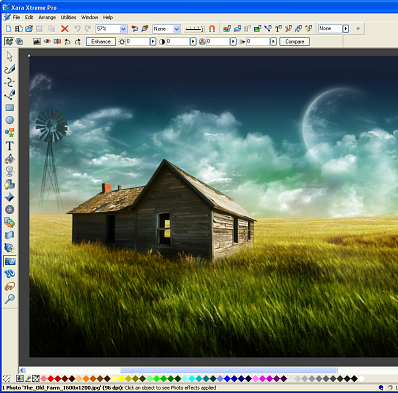Select the Text tool
398x393 pixels.
(x=9, y=146)
